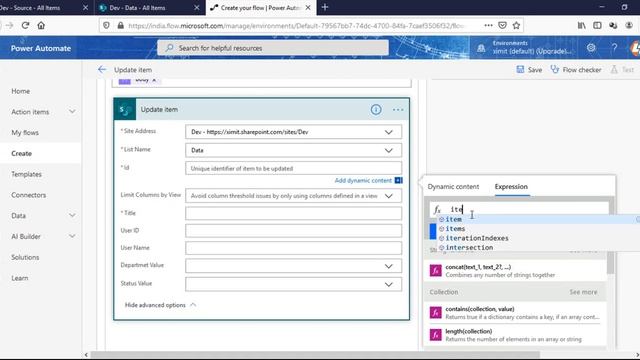This screenshot has height=360, width=640.
Task: Bookmark the page with the star icon
Action: (516, 25)
